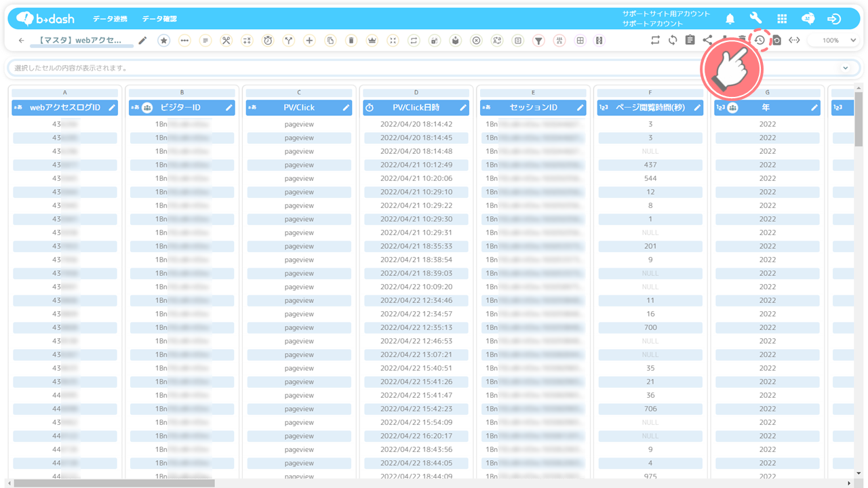
Task: Open the データ連携 menu
Action: tap(110, 19)
